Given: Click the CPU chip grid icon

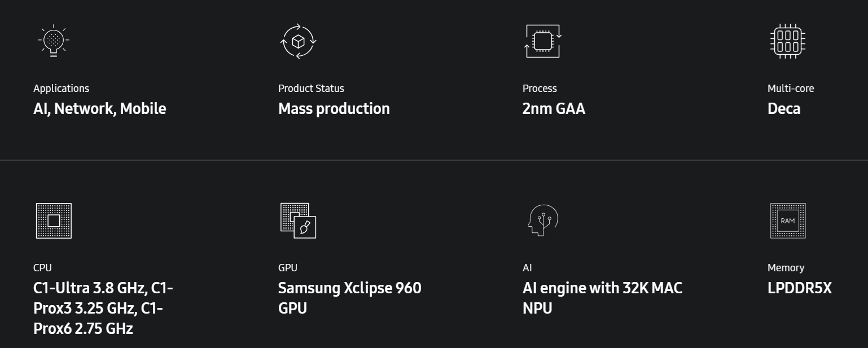Looking at the screenshot, I should click(54, 221).
